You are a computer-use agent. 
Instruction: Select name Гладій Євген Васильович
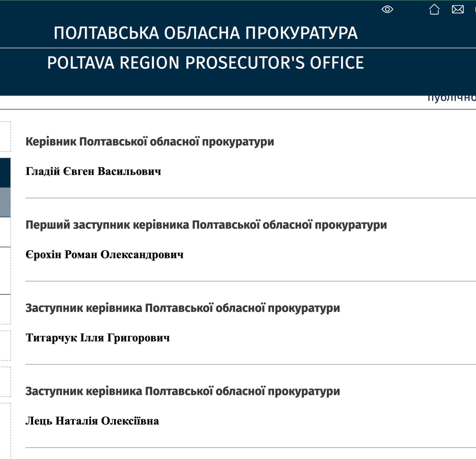[93, 171]
